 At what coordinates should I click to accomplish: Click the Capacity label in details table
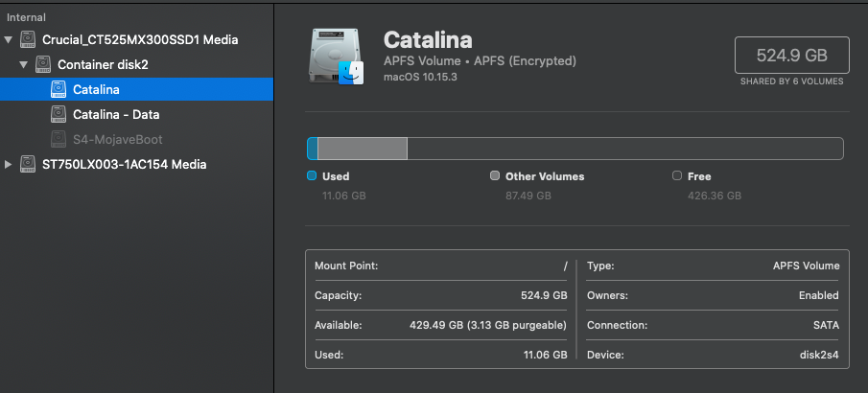[x=338, y=295]
